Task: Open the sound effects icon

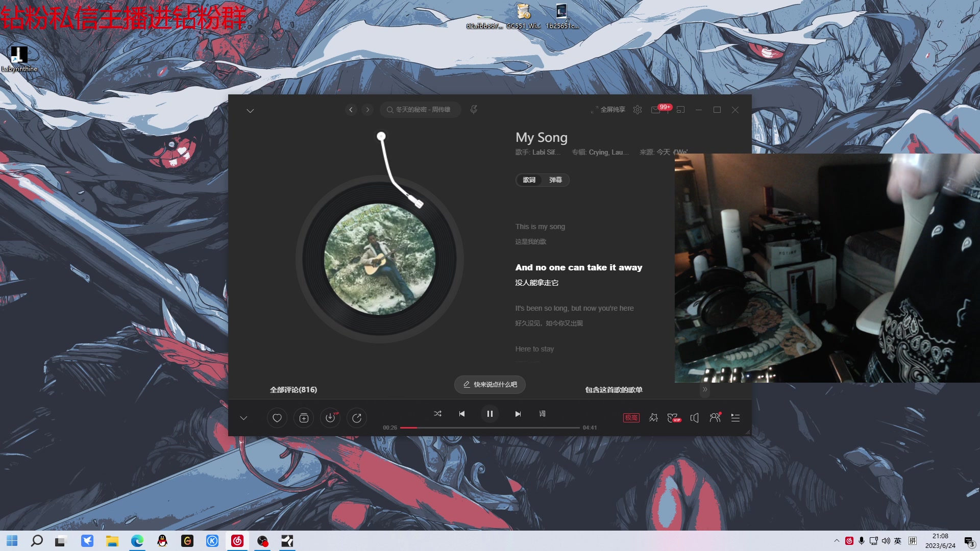Action: pos(653,418)
